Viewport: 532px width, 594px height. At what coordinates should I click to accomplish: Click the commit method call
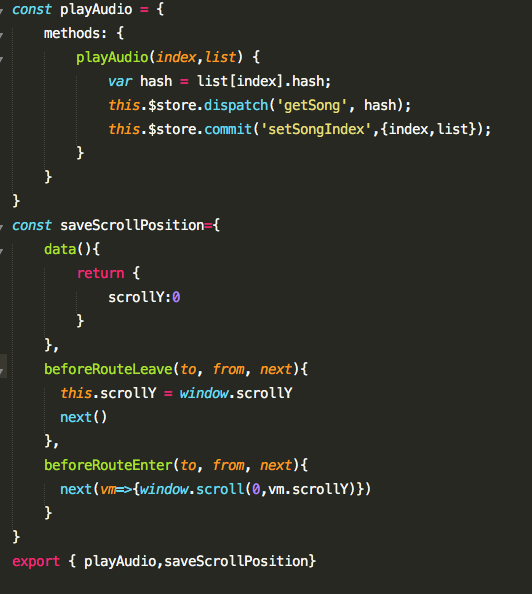point(228,130)
